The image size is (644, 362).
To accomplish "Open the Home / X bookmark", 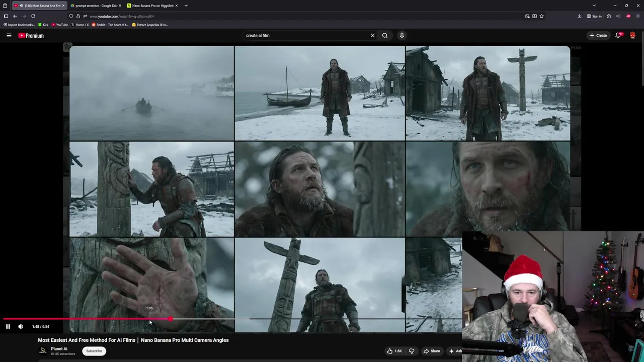I will coord(80,25).
